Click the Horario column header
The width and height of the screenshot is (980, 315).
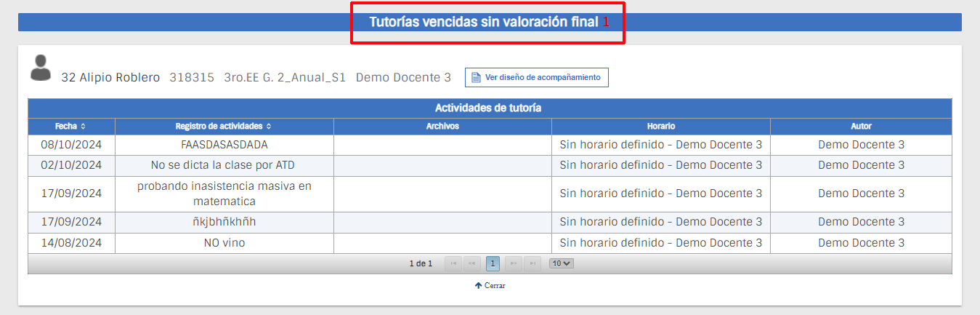coord(661,127)
